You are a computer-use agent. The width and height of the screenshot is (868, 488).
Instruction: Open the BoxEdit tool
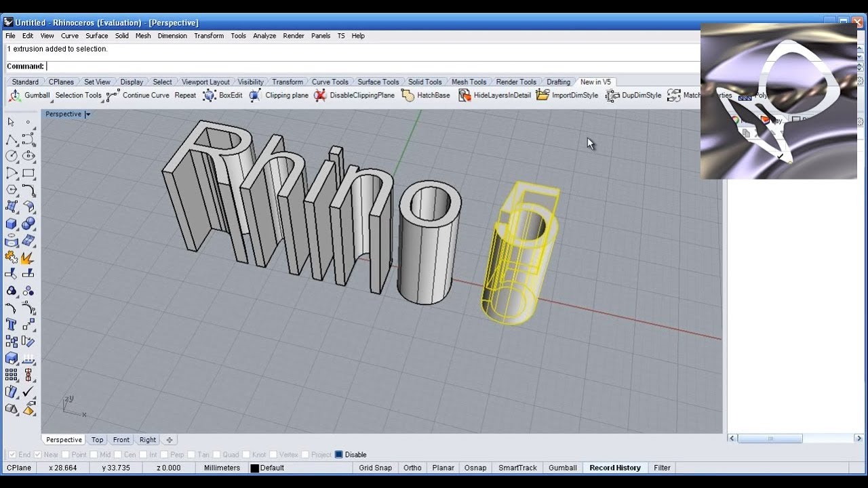tap(222, 96)
